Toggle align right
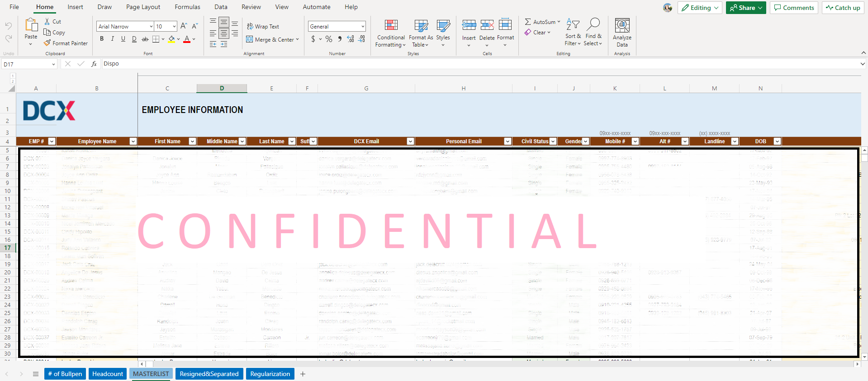Screen dimensions: 868x381 235,33
